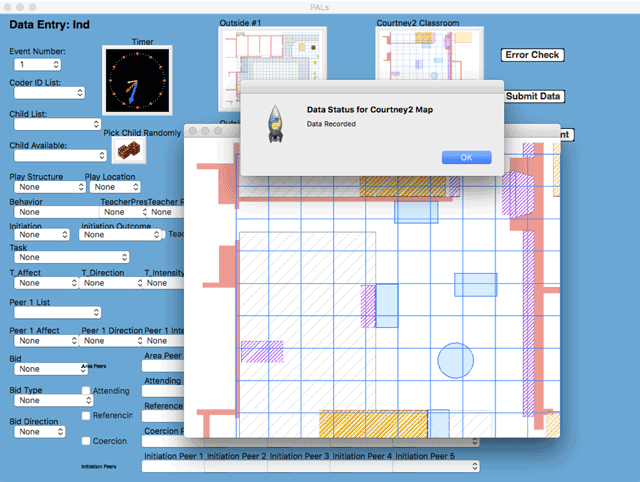Expand the Peer 1 Affect dropdown
Image resolution: width=640 pixels, height=482 pixels.
pos(42,340)
